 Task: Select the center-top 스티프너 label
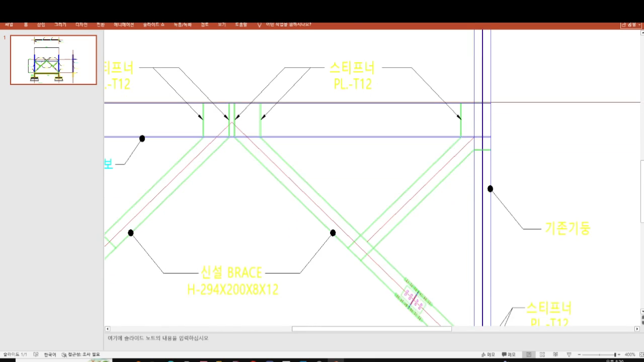[352, 67]
